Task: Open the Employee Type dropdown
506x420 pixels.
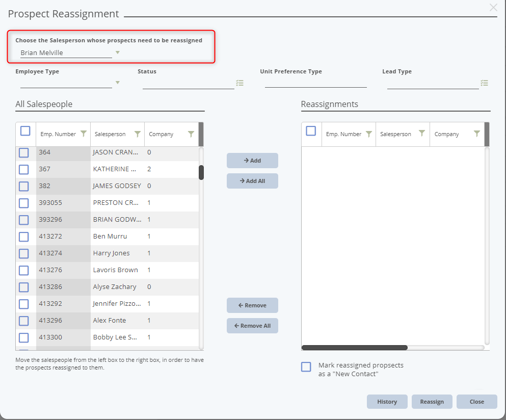Action: pos(118,83)
